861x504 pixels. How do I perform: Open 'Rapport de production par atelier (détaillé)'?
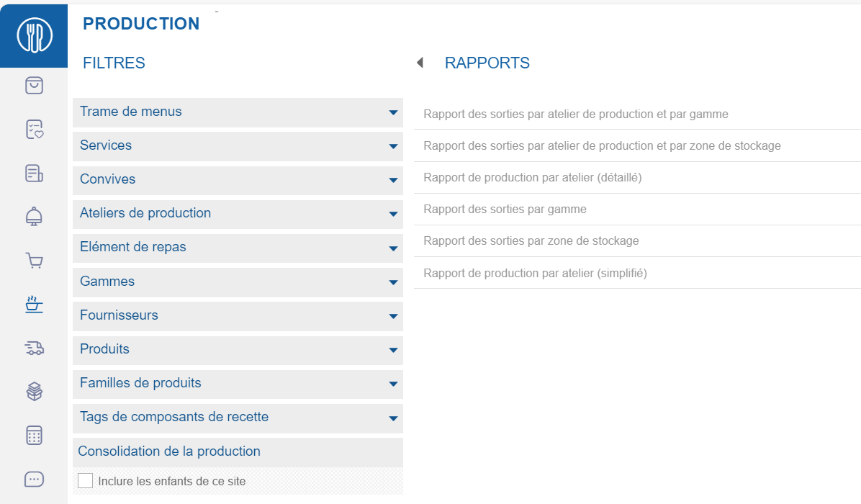coord(532,178)
